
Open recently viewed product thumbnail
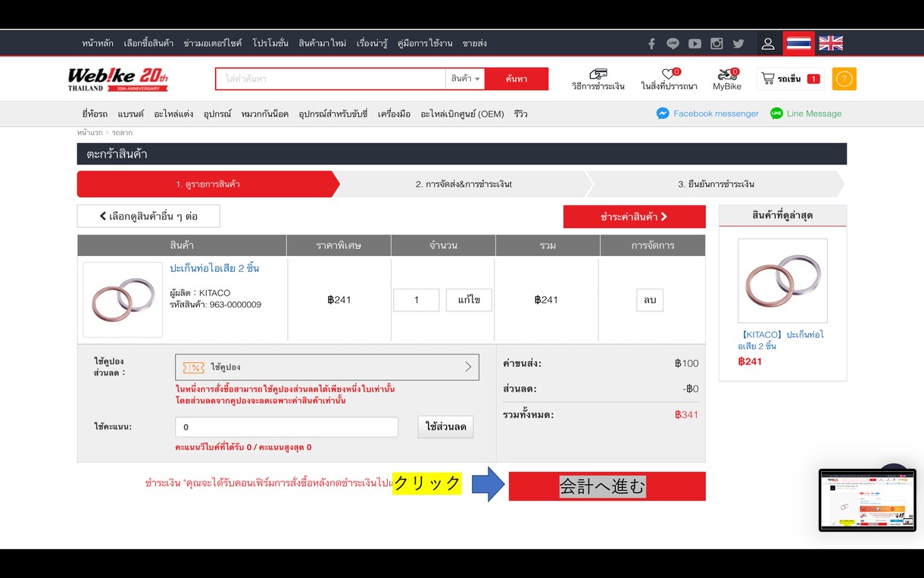pyautogui.click(x=782, y=281)
